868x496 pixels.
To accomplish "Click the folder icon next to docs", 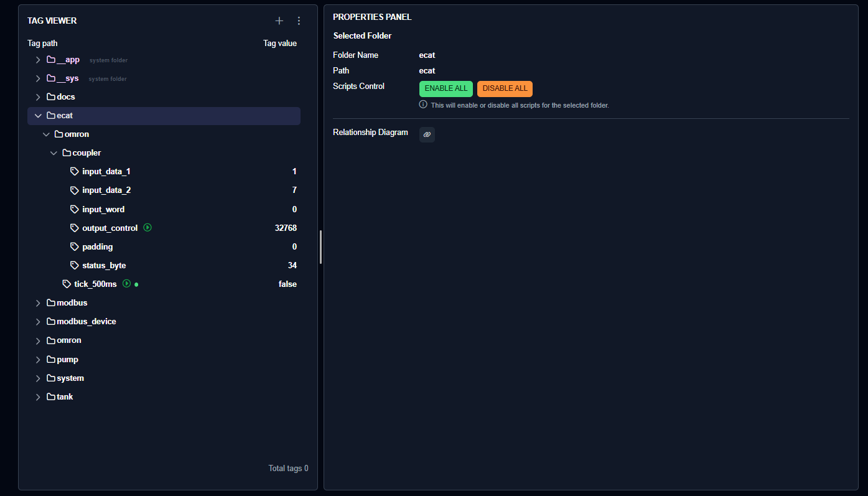I will point(51,97).
